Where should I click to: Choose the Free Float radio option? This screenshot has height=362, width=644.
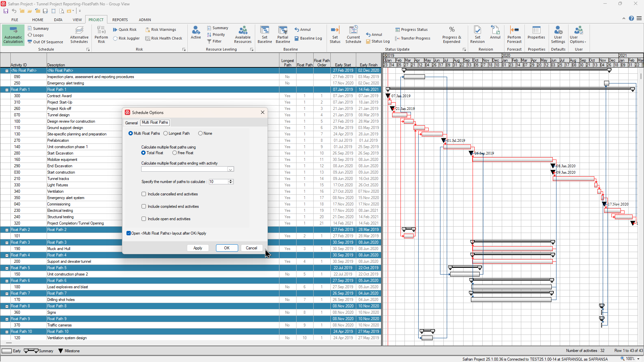pyautogui.click(x=175, y=153)
